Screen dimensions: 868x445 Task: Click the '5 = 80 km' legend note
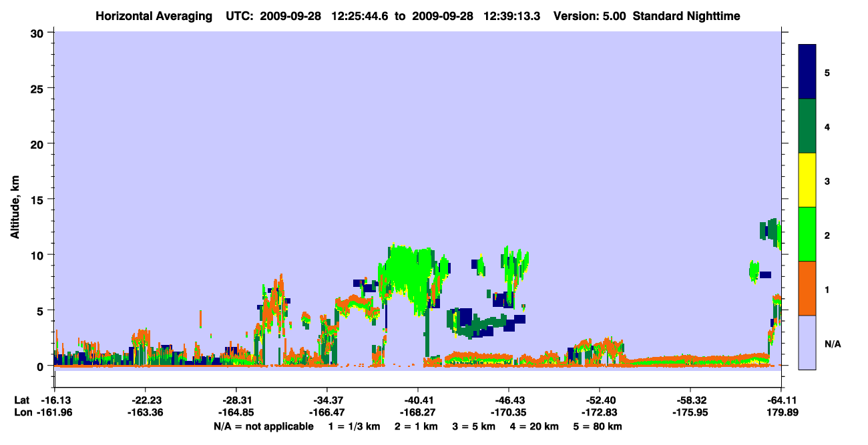[x=597, y=426]
